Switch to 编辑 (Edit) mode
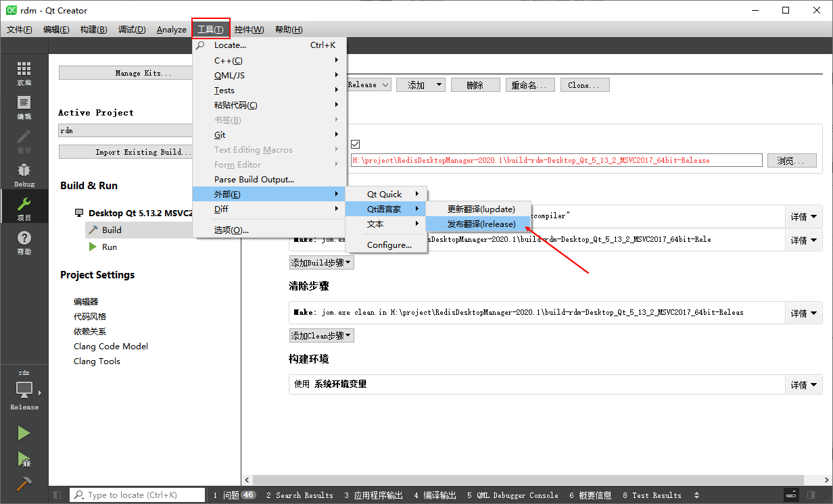 [x=24, y=103]
